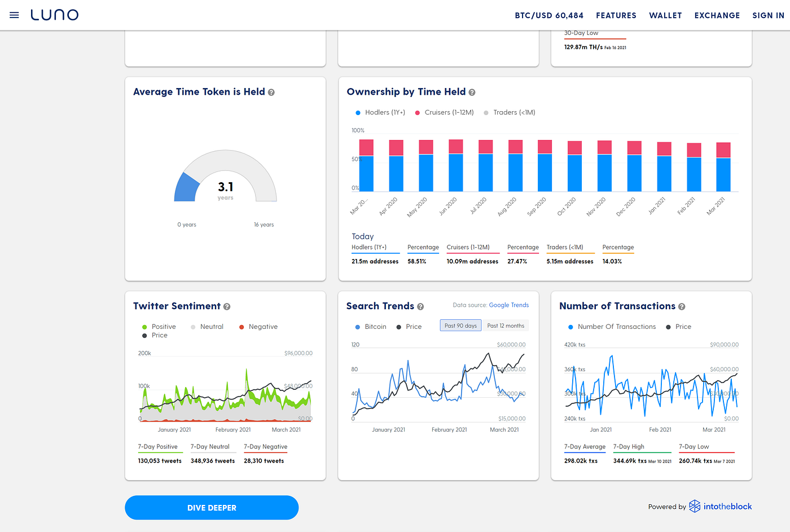
Task: Open the Google Trends data source link
Action: (509, 305)
